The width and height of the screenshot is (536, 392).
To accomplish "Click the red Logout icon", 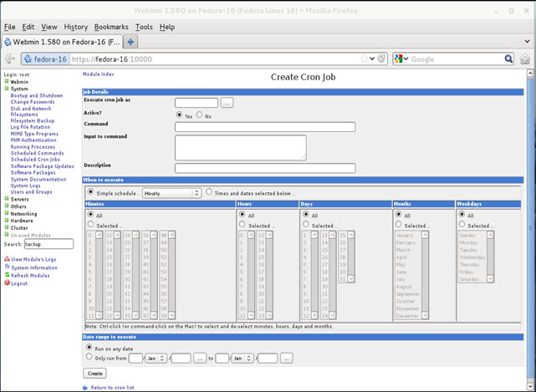I will tap(7, 283).
